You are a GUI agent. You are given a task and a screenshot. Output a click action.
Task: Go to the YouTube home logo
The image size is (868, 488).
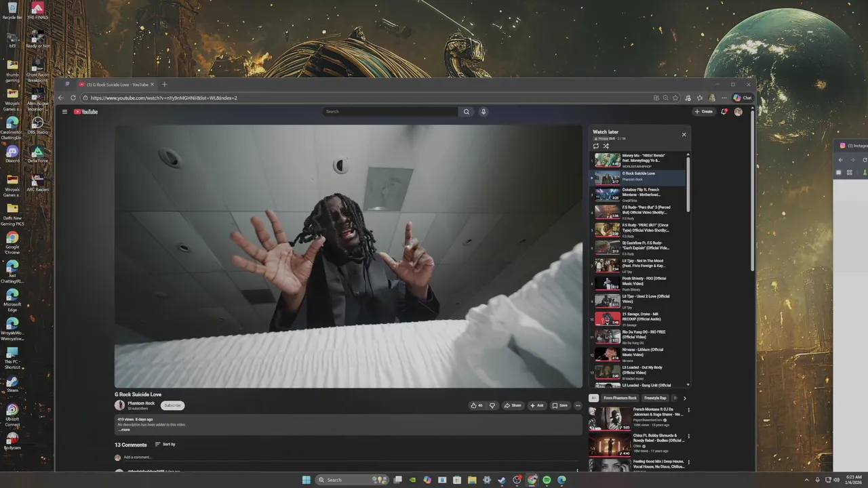click(x=86, y=112)
